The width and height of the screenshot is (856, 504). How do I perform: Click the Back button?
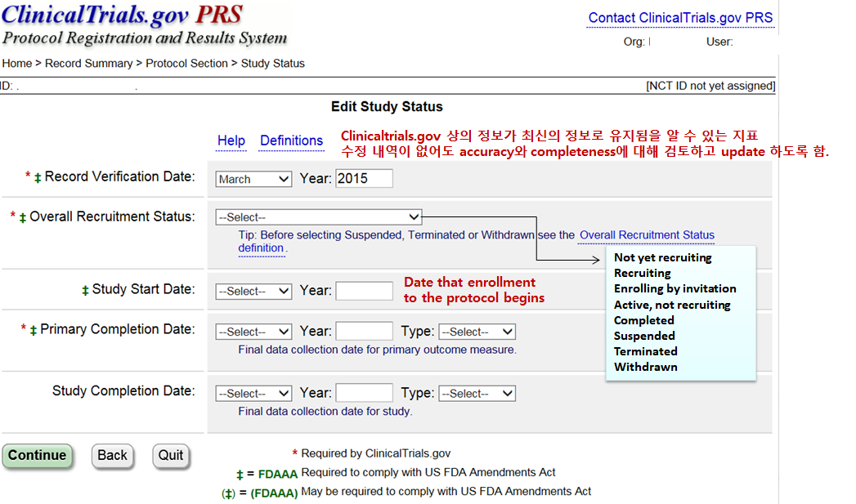(x=112, y=456)
